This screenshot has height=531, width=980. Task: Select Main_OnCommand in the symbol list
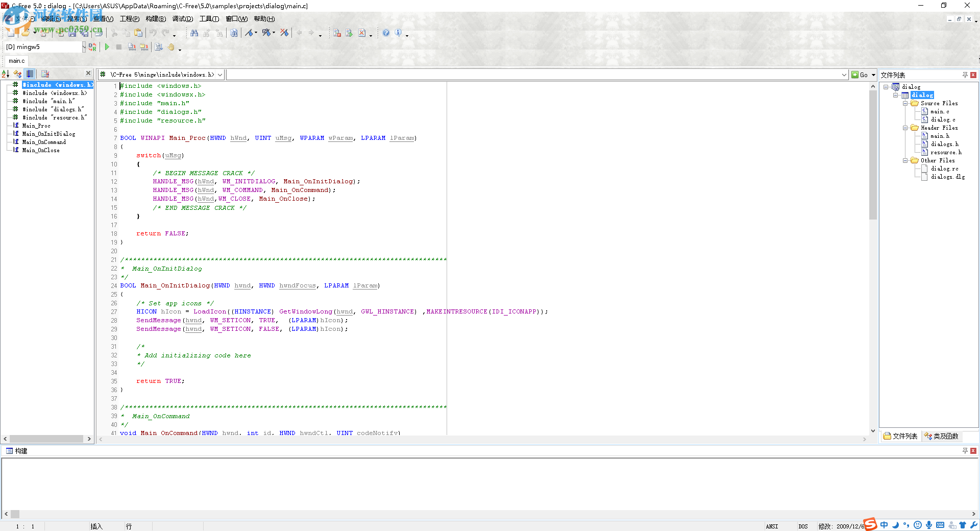[x=44, y=142]
